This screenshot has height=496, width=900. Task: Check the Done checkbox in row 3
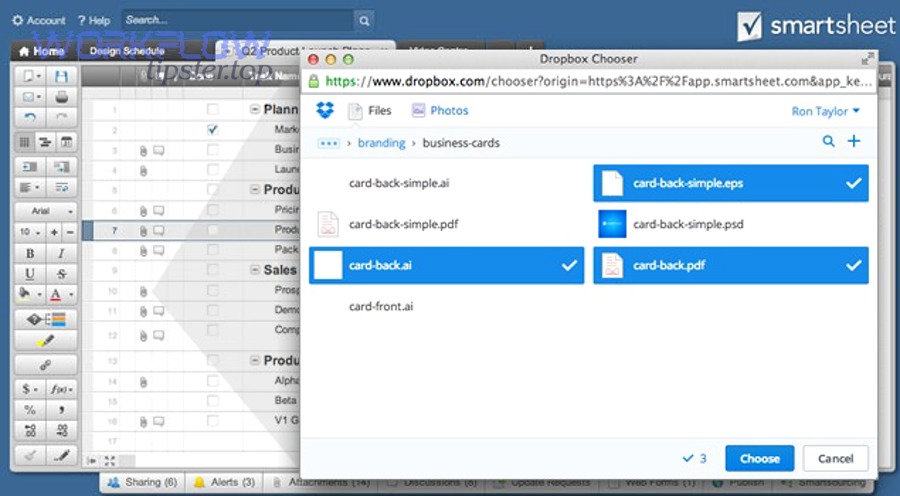pyautogui.click(x=212, y=150)
